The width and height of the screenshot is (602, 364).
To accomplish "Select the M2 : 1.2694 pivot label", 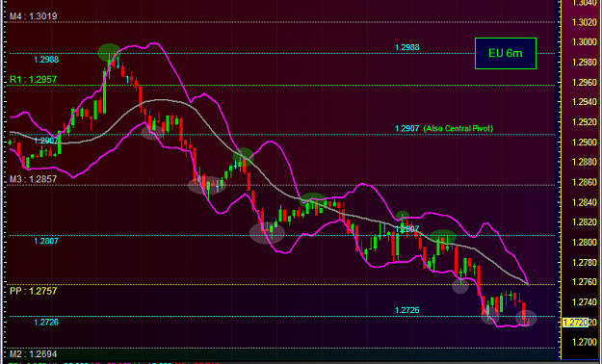I will [34, 353].
